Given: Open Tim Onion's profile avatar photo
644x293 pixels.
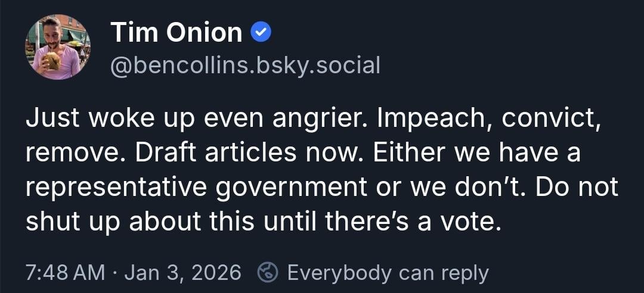Looking at the screenshot, I should click(x=58, y=47).
